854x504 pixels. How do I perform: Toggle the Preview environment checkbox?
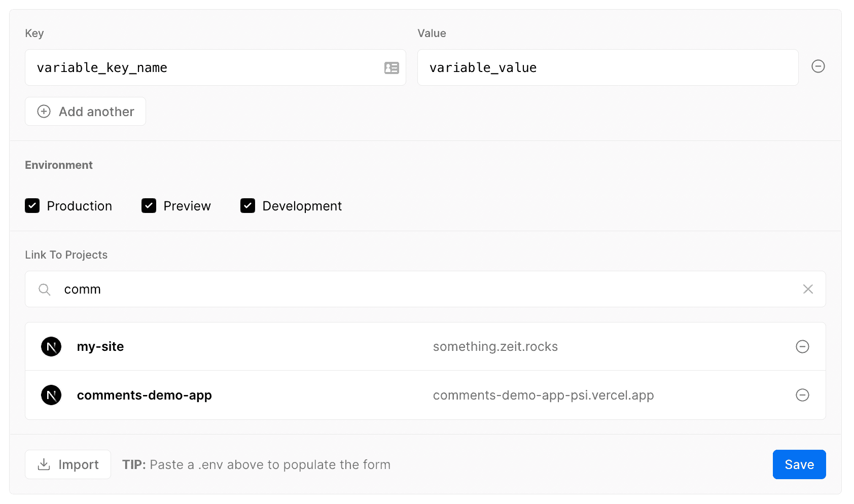149,206
